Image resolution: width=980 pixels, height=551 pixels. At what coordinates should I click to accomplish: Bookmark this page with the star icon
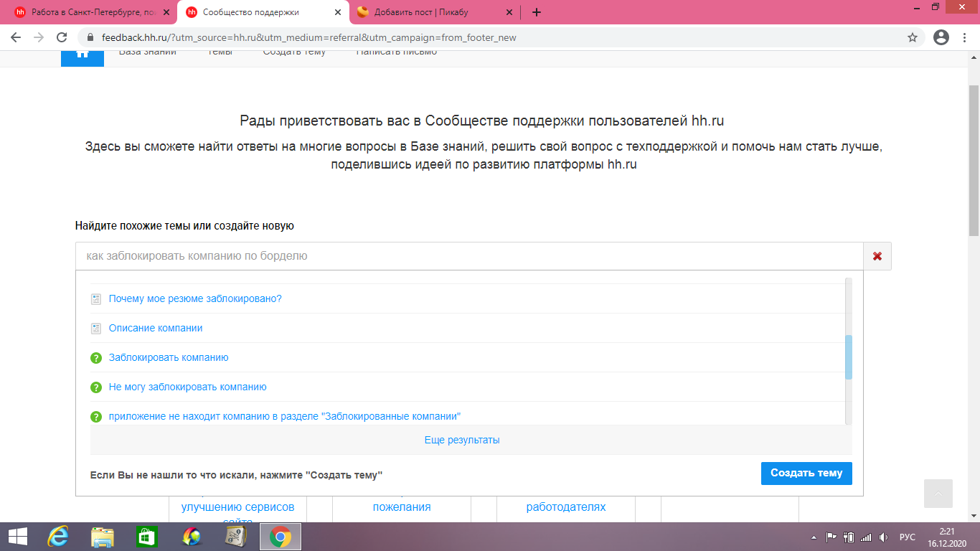(x=913, y=37)
